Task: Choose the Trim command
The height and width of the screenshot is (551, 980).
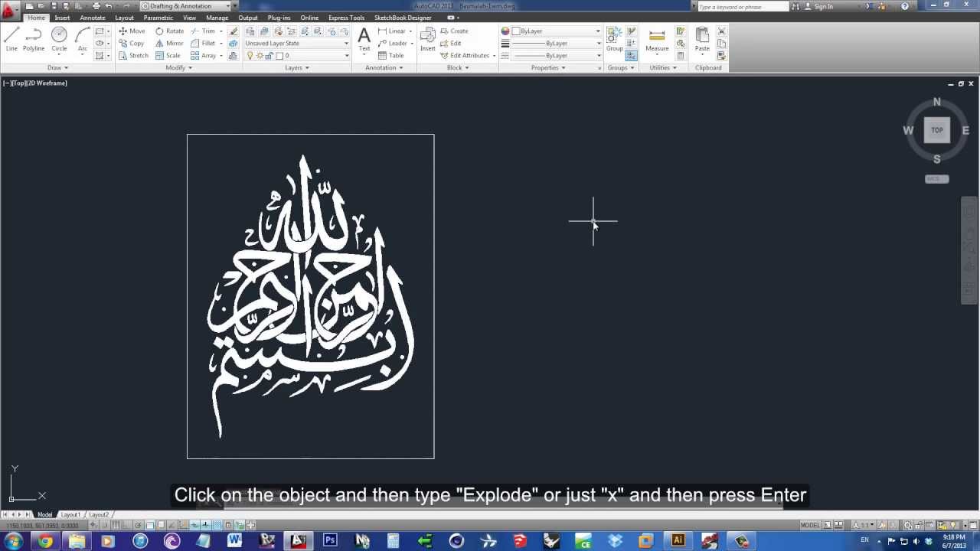Action: [x=203, y=31]
